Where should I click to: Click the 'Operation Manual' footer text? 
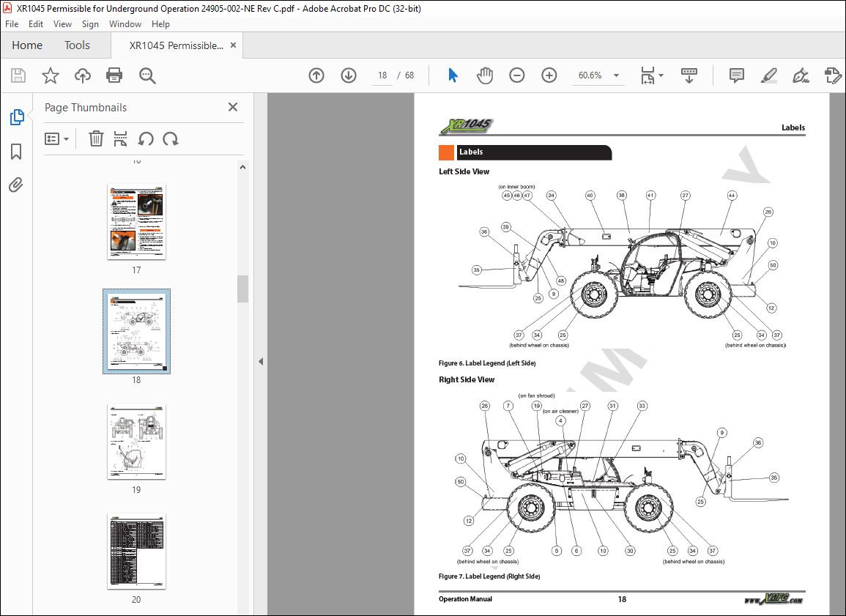(x=466, y=598)
